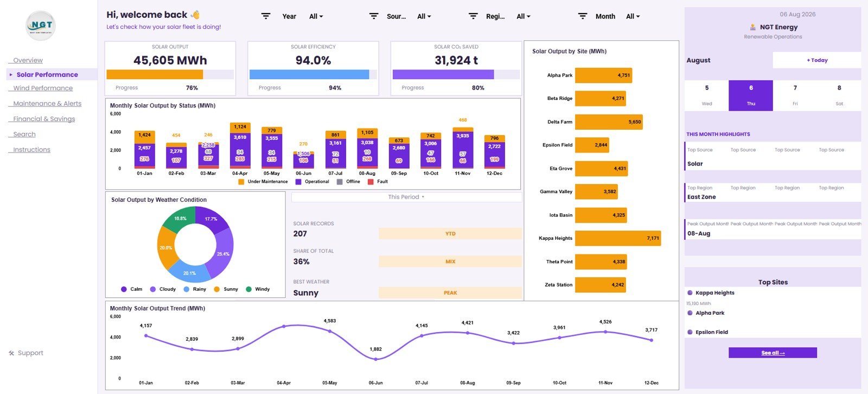Image resolution: width=868 pixels, height=394 pixels.
Task: Click the Support link
Action: point(30,353)
